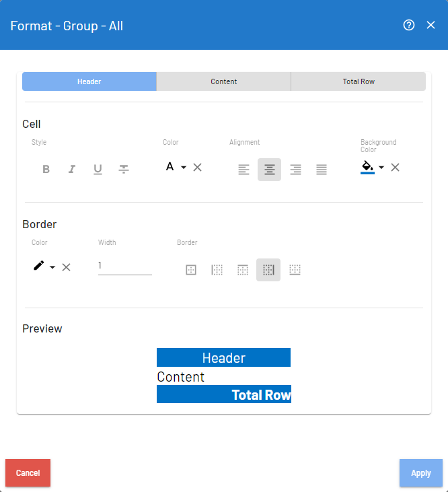This screenshot has height=492, width=448.
Task: Toggle bold text style
Action: (46, 170)
